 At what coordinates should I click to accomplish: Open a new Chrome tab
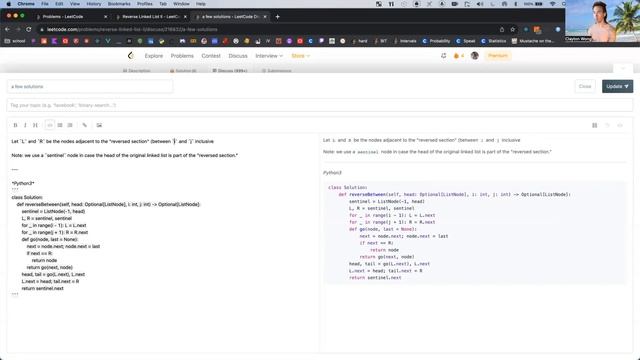click(x=278, y=17)
